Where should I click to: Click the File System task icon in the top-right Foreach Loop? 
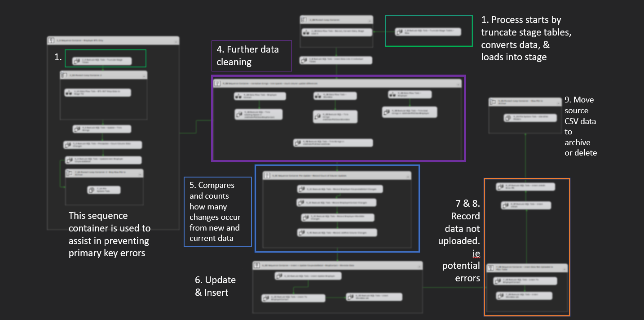tap(507, 118)
